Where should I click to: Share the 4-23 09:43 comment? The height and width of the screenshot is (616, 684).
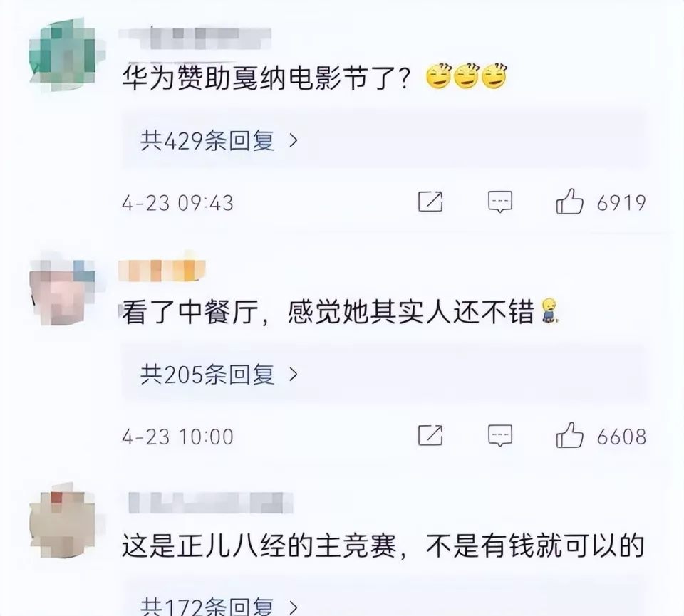[430, 202]
